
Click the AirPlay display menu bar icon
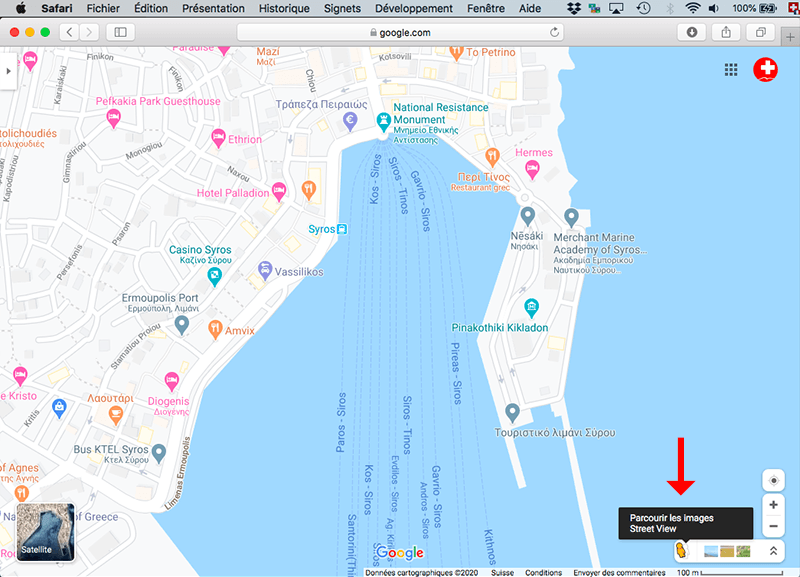[x=616, y=8]
